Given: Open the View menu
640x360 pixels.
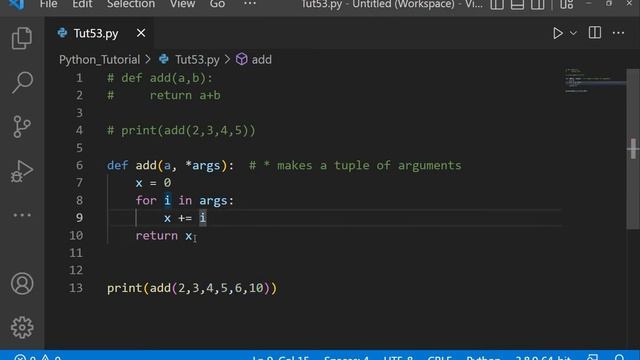Looking at the screenshot, I should (x=182, y=4).
